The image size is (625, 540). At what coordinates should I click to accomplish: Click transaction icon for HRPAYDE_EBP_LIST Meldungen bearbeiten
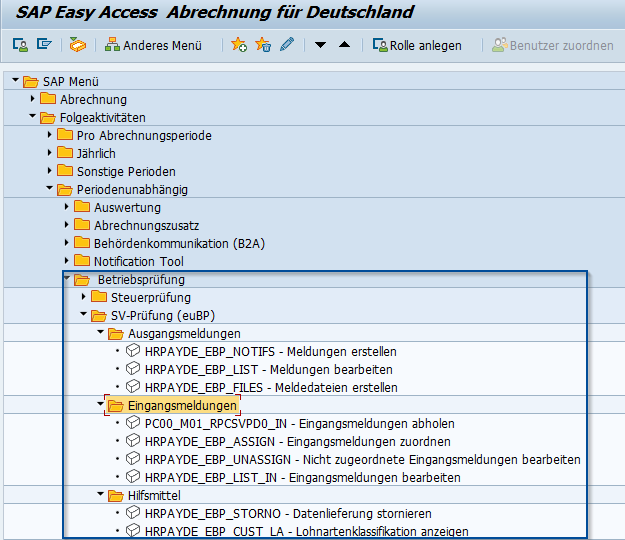tap(133, 369)
